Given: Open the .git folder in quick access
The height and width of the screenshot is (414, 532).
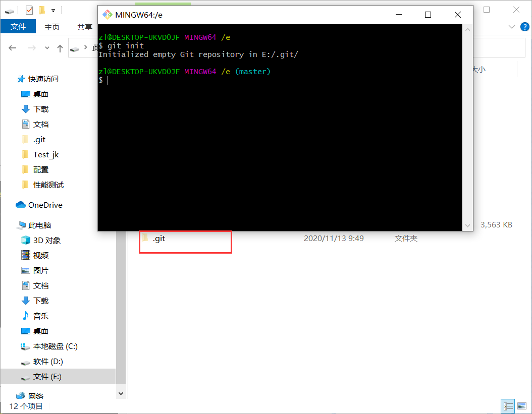Looking at the screenshot, I should pos(39,139).
